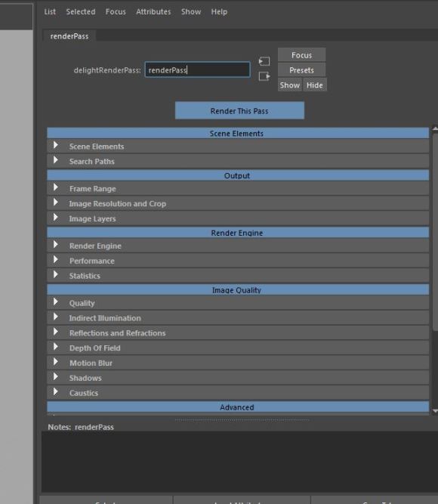Screen dimensions: 438x504
Task: Open the Show menu
Action: (191, 11)
